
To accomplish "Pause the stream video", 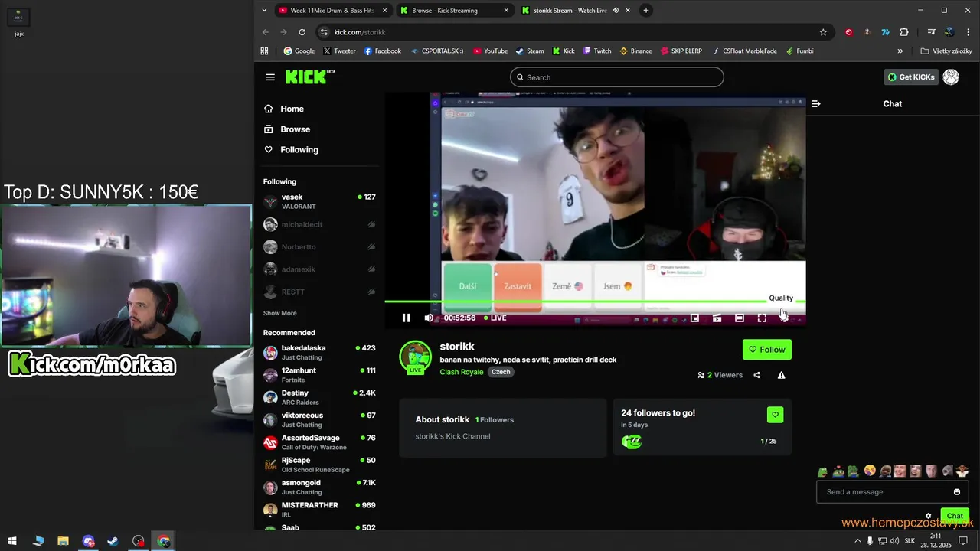I will (x=406, y=318).
